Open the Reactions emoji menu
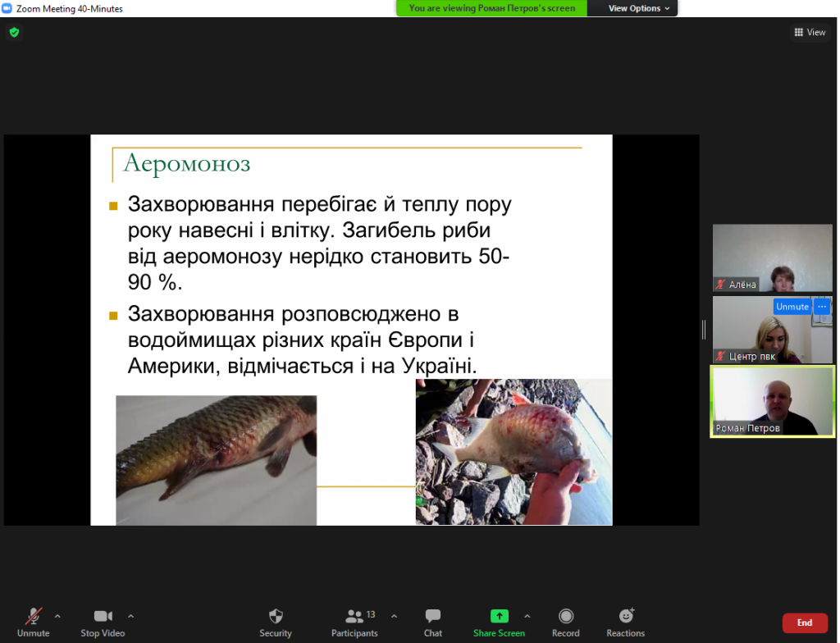 tap(626, 617)
